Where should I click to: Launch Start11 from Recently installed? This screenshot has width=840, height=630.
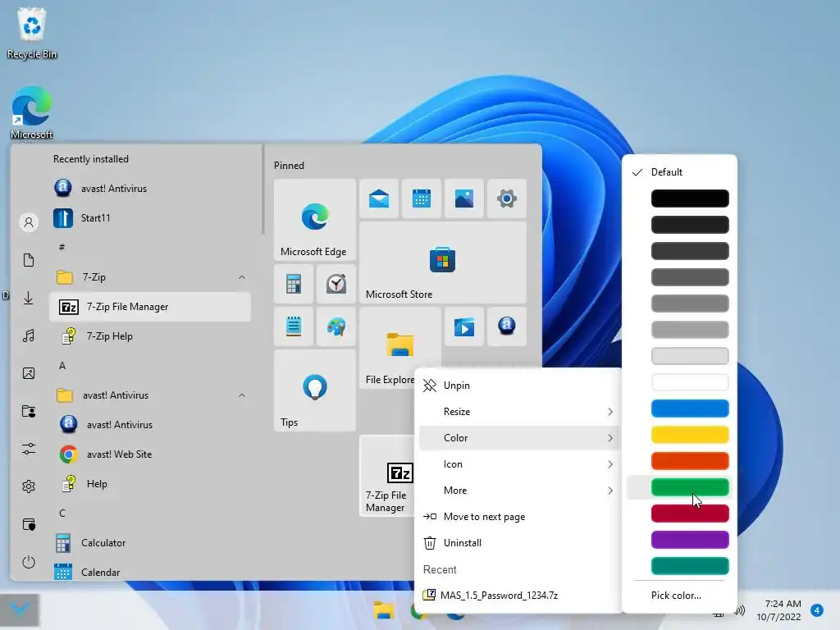[150, 218]
